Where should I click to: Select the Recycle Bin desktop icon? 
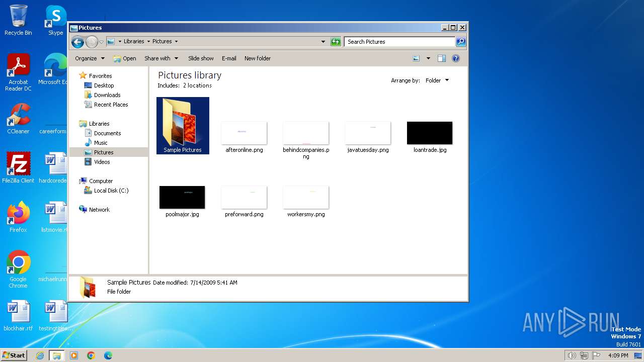pyautogui.click(x=18, y=20)
